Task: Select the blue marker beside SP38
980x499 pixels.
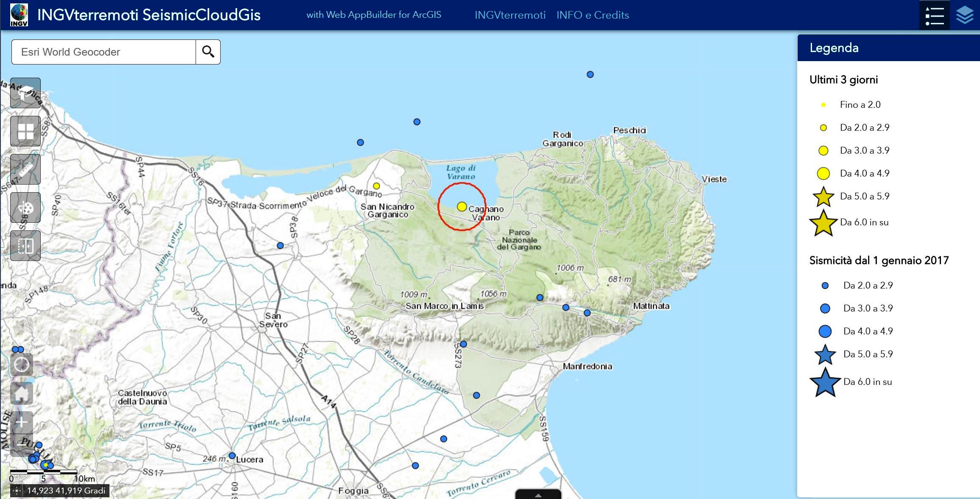Action: (280, 246)
